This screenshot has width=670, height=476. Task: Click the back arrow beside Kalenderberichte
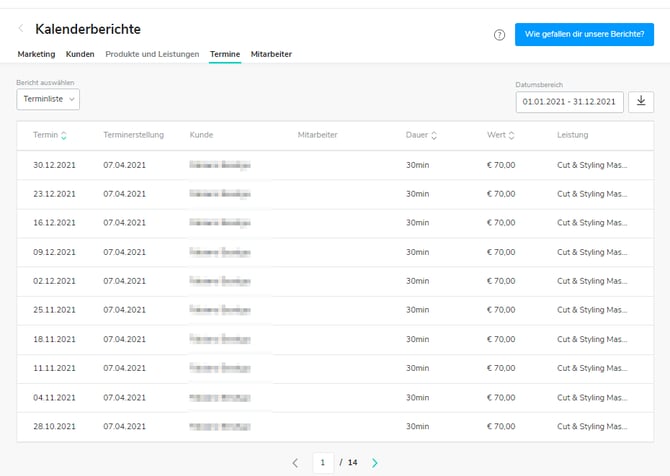[x=21, y=29]
